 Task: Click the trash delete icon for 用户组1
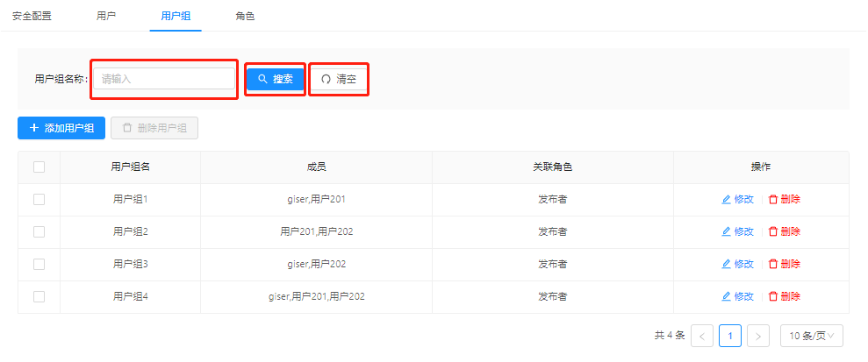[x=773, y=200]
